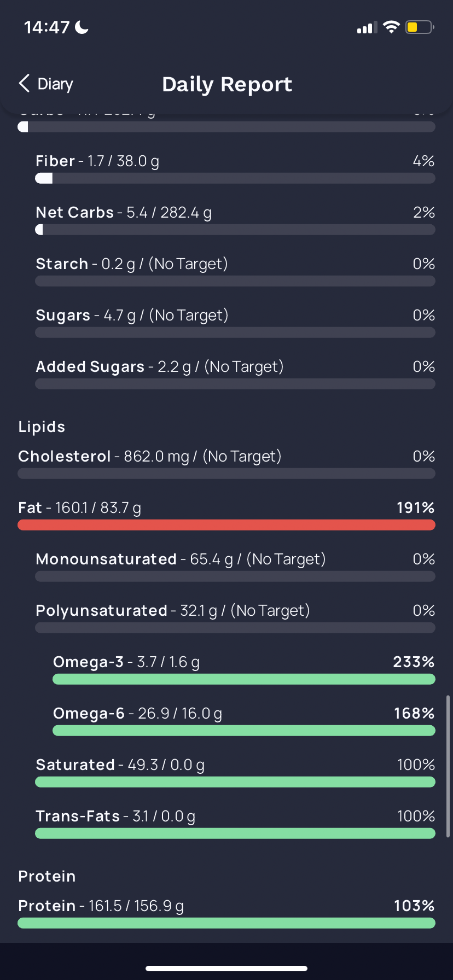Screen dimensions: 453x980
Task: Tap the green Omega-3 progress bar
Action: [x=244, y=679]
